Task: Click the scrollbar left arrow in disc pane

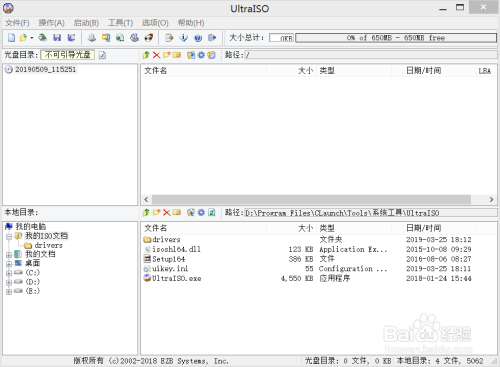Action: click(x=146, y=199)
